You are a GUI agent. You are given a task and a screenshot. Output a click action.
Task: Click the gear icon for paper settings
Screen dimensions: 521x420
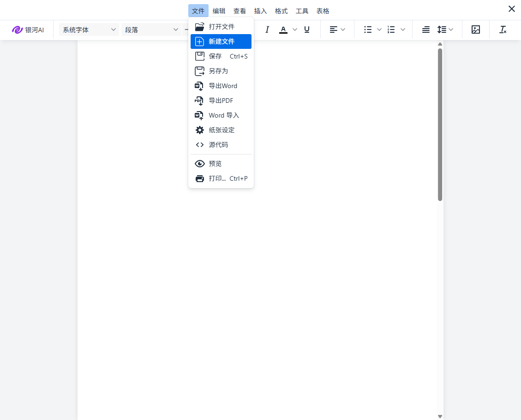pyautogui.click(x=199, y=130)
